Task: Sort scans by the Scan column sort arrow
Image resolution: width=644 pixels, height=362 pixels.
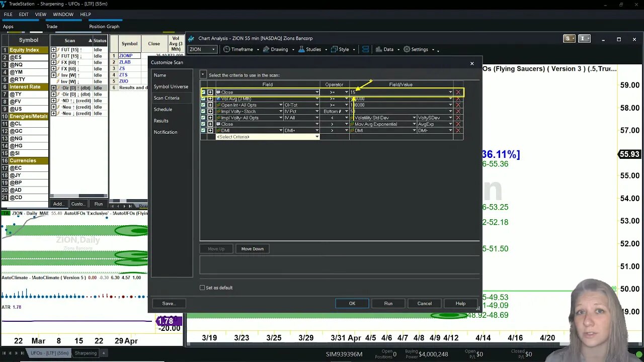Action: (91, 41)
